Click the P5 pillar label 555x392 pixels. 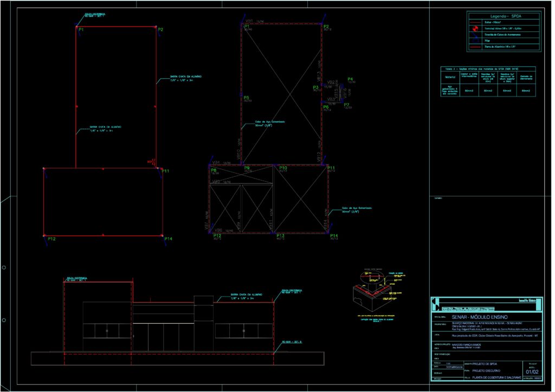pos(247,98)
